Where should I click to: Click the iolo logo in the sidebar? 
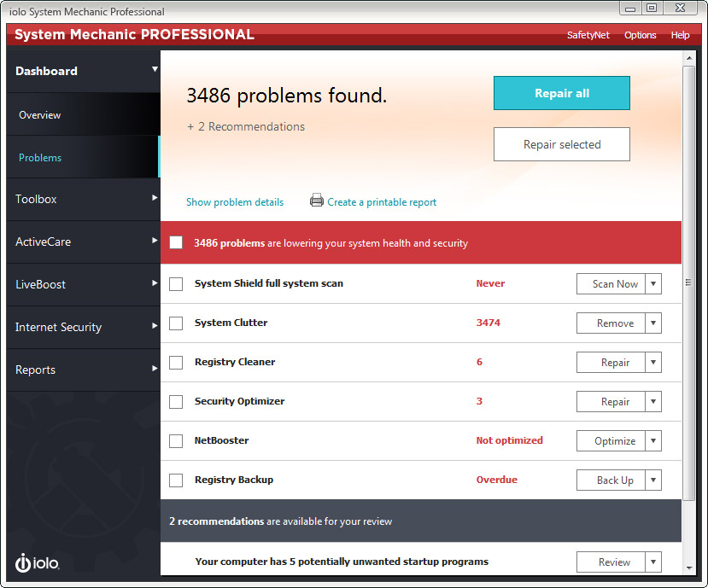37,562
